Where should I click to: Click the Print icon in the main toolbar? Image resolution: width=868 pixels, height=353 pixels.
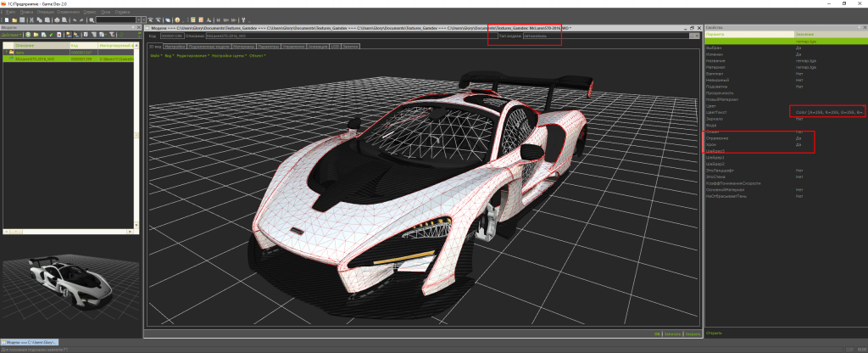point(57,20)
